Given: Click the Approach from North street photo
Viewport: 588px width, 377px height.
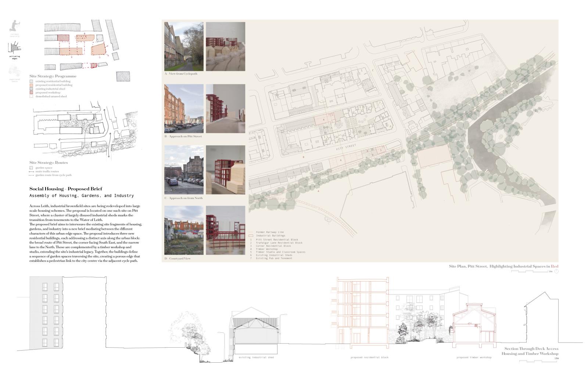Looking at the screenshot, I should coord(184,170).
